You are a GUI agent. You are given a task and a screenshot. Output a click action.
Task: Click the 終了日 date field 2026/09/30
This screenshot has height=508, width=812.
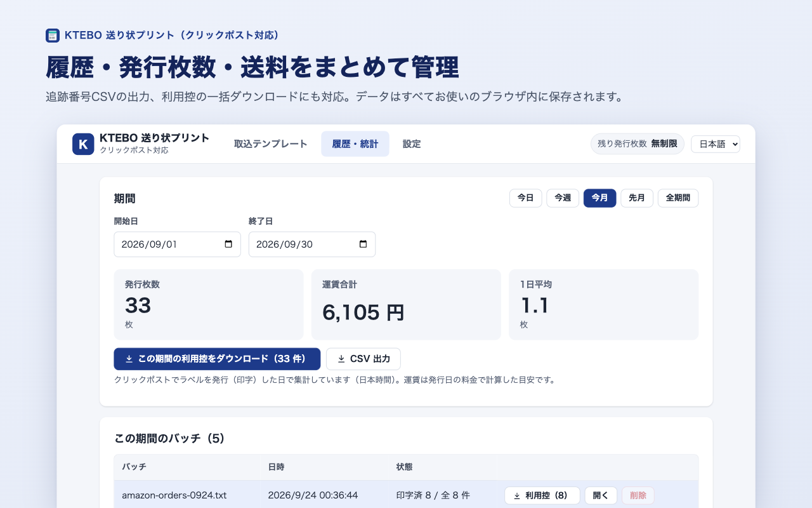coord(311,244)
